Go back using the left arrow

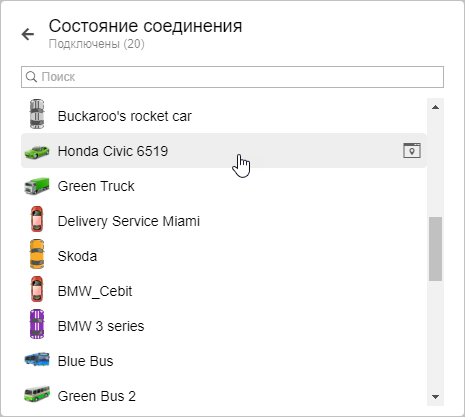[28, 34]
